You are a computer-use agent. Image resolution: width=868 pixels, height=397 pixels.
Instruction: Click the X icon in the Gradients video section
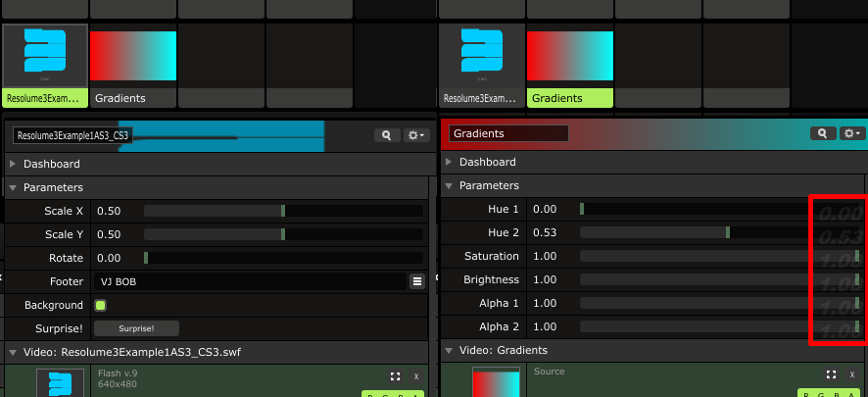tap(851, 374)
